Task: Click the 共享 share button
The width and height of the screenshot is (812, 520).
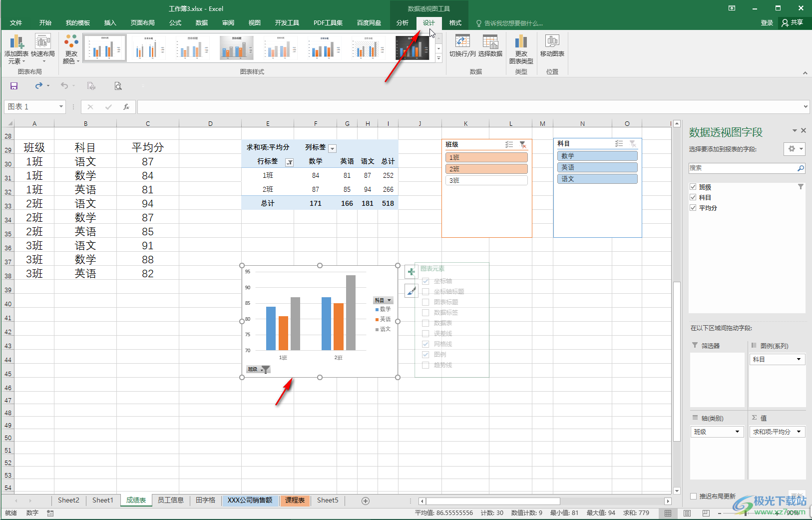Action: point(793,23)
